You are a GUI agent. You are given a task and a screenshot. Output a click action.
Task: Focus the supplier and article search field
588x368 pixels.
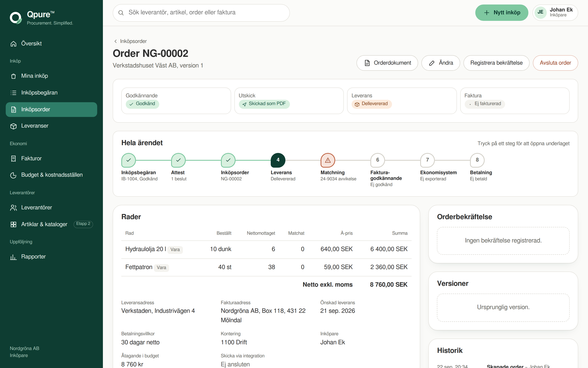tap(201, 13)
